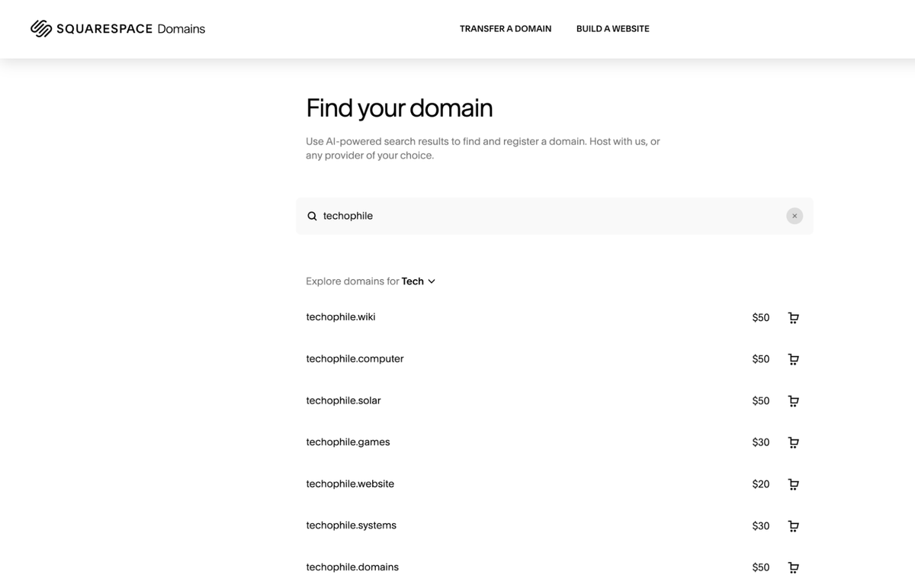This screenshot has height=588, width=915.
Task: Clear the techophile search query
Action: point(795,216)
